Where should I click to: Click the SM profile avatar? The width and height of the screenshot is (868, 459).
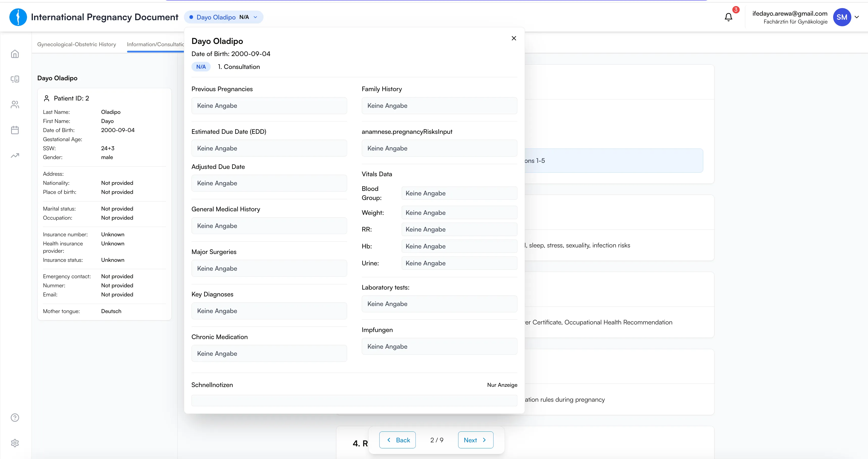[x=842, y=17]
